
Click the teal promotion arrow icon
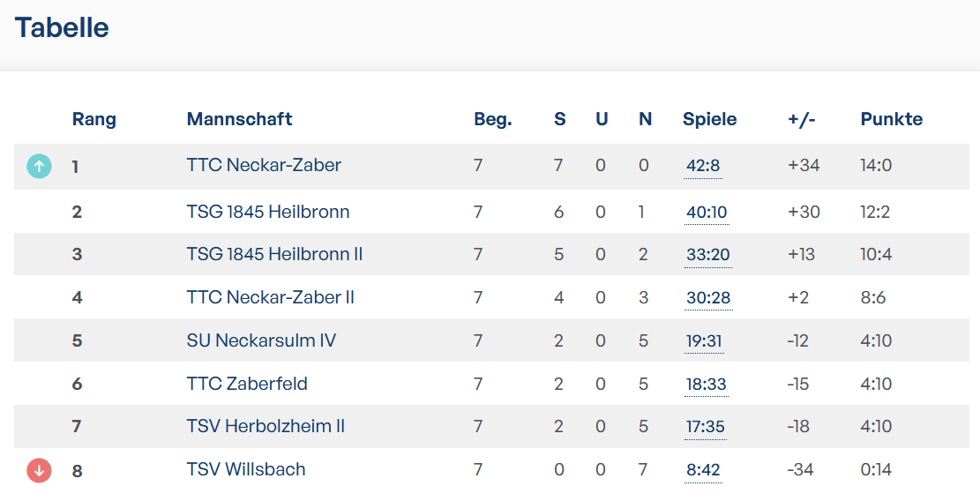pyautogui.click(x=39, y=166)
